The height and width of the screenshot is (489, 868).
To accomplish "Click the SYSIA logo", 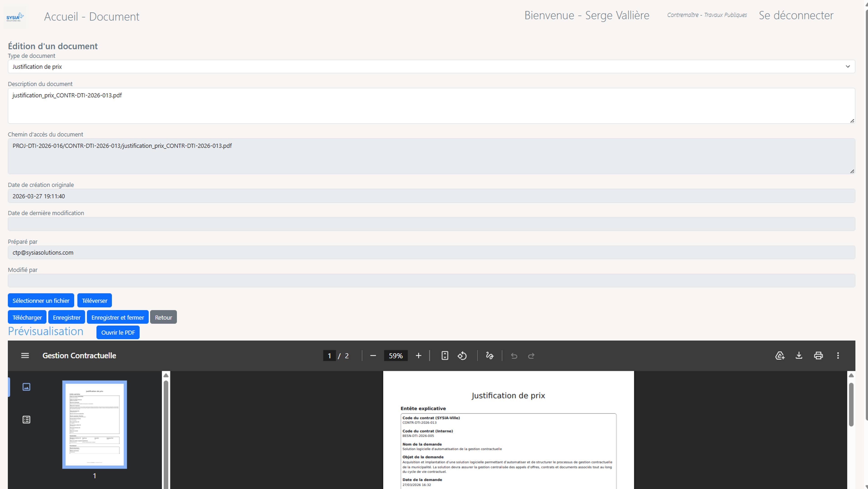I will tap(15, 17).
